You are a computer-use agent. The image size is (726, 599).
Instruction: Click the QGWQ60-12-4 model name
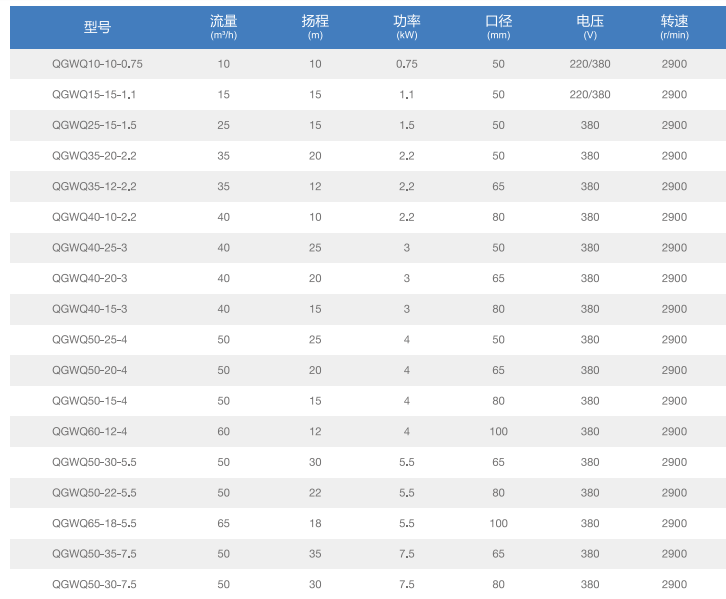click(x=89, y=432)
